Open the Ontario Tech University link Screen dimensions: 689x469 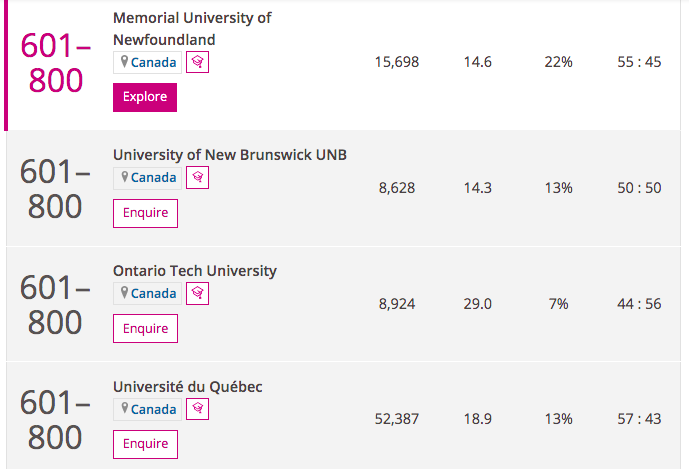pyautogui.click(x=195, y=271)
